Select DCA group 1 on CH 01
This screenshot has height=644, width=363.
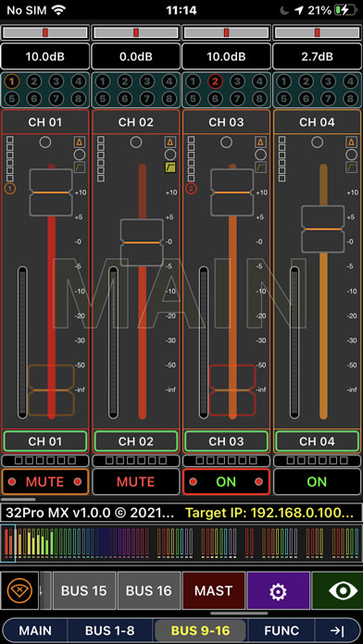[12, 81]
